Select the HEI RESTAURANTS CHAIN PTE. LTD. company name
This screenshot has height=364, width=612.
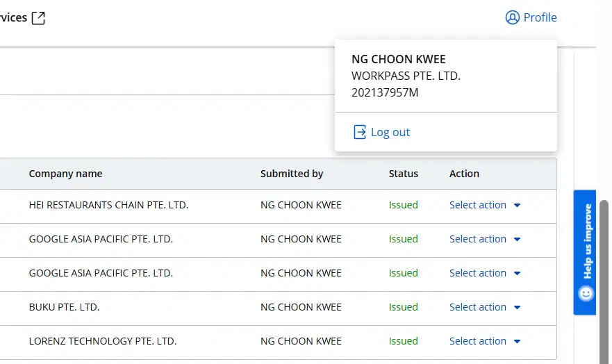coord(108,205)
